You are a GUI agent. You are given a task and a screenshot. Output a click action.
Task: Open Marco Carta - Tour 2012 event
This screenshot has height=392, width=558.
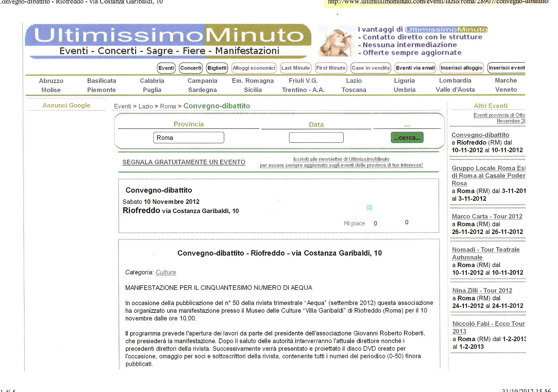(487, 216)
